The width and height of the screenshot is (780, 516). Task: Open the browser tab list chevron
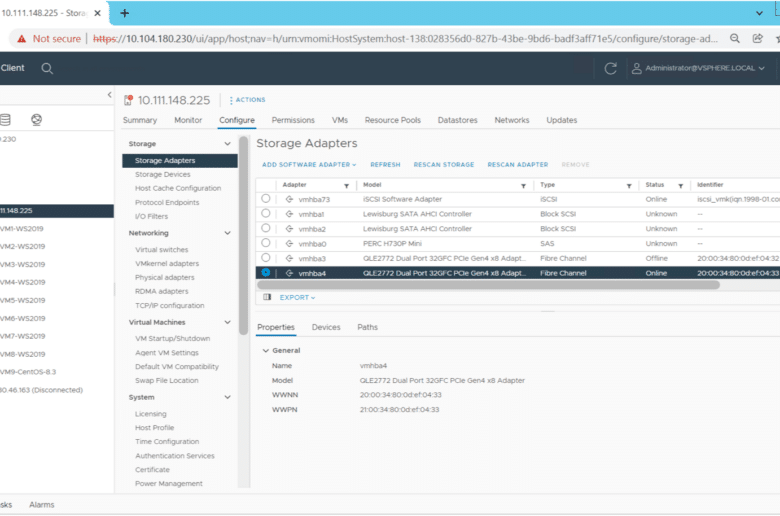[x=759, y=13]
